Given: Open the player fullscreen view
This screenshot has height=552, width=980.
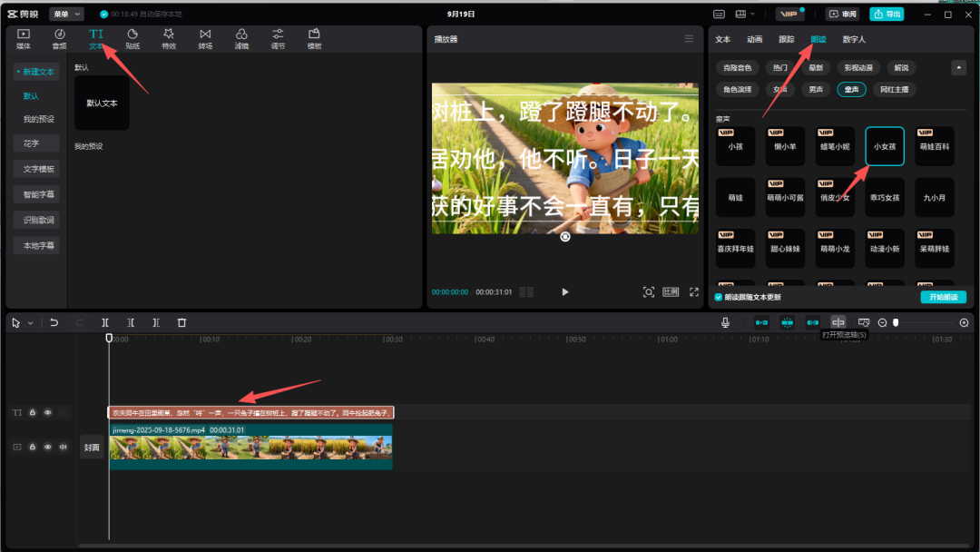Looking at the screenshot, I should pyautogui.click(x=694, y=292).
